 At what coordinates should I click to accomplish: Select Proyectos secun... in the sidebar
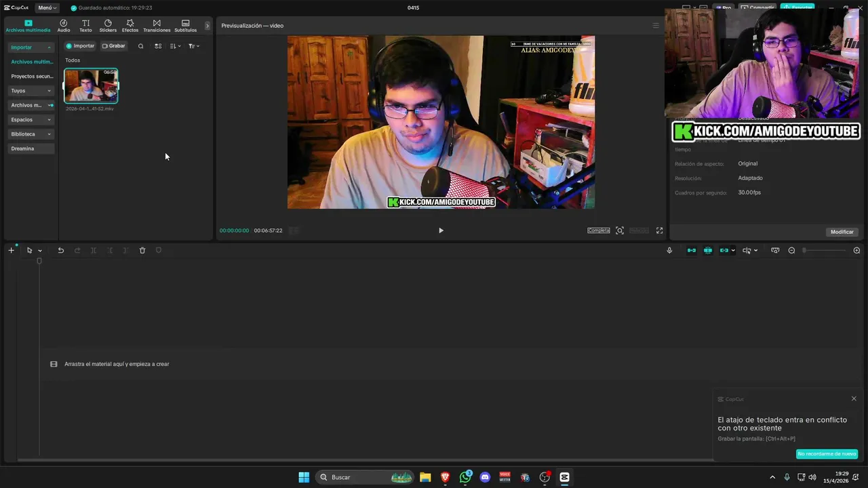click(x=32, y=77)
